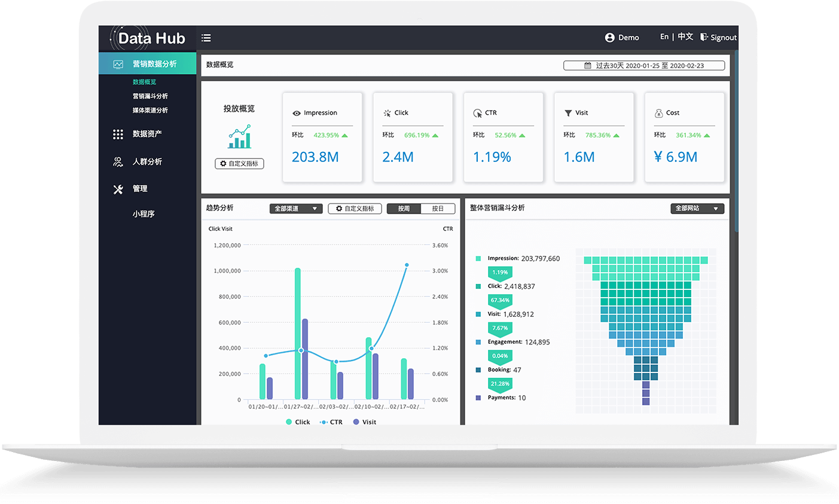Toggle the Click series in chart legend
The width and height of the screenshot is (839, 504).
297,422
